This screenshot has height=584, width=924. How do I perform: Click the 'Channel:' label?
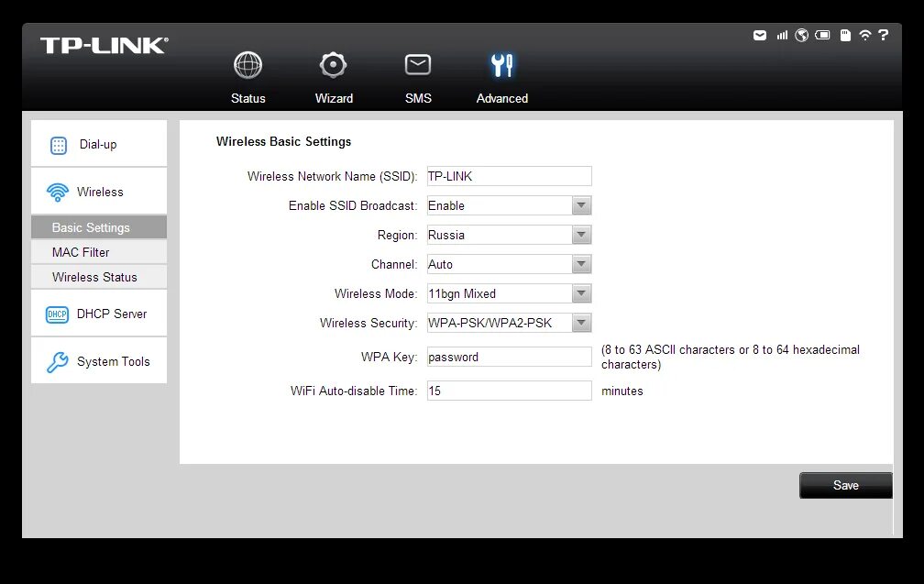click(394, 265)
